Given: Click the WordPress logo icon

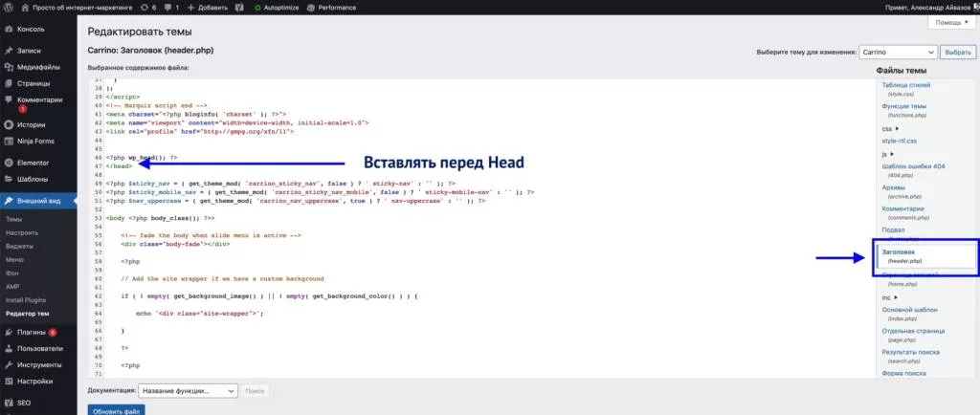Looking at the screenshot, I should click(x=8, y=8).
